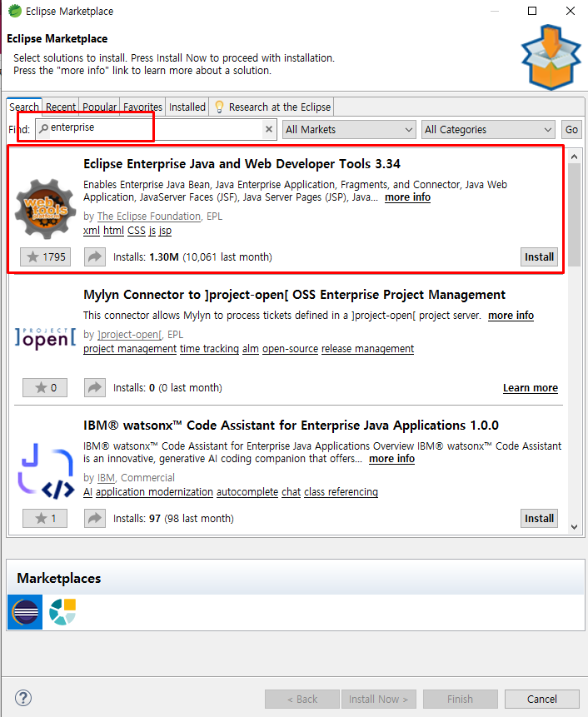Click the project management tag
Image resolution: width=588 pixels, height=717 pixels.
[130, 349]
